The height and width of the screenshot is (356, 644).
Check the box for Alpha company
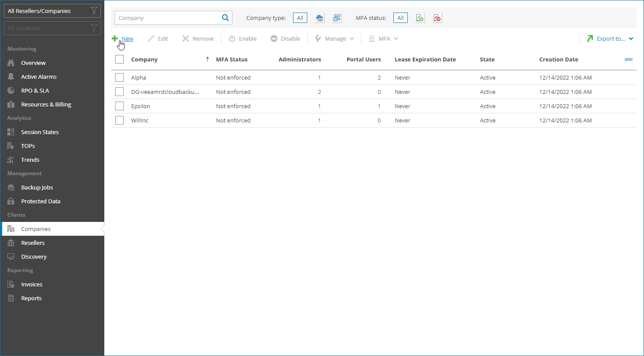click(119, 77)
